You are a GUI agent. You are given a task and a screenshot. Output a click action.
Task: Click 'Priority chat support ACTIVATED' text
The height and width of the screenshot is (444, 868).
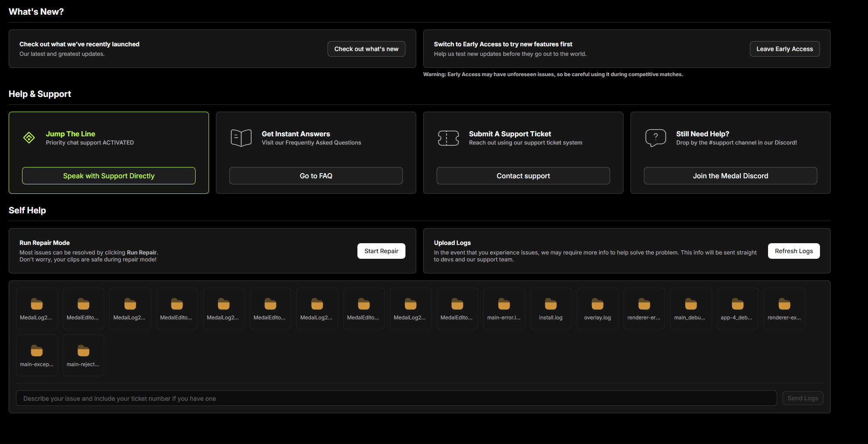90,142
